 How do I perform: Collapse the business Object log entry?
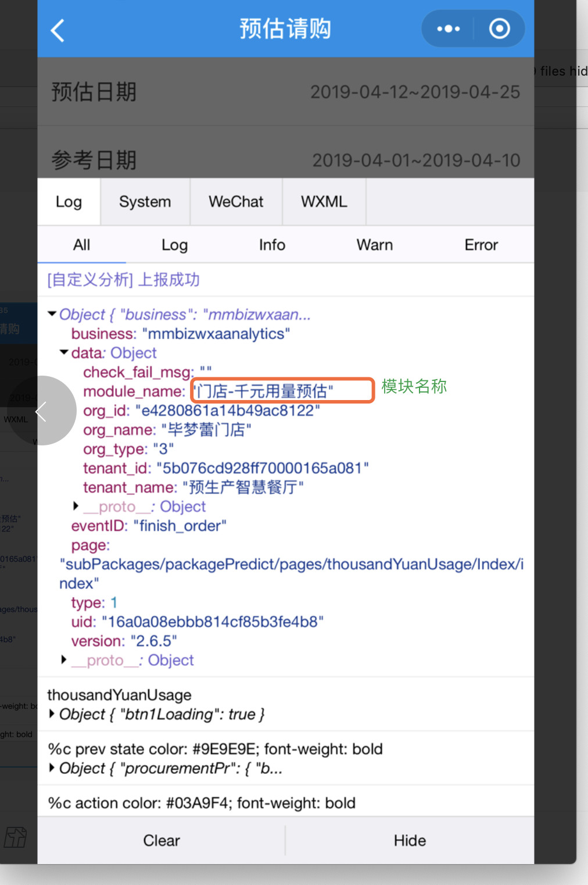(x=52, y=314)
